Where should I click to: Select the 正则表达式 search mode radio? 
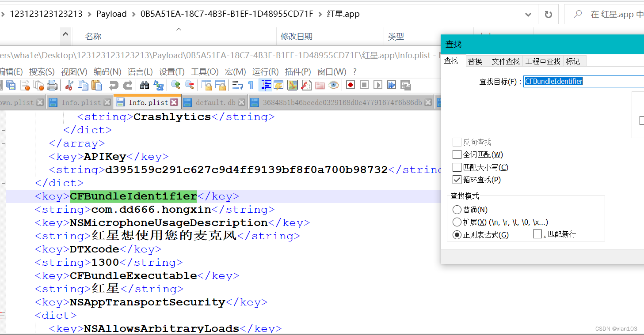point(457,235)
